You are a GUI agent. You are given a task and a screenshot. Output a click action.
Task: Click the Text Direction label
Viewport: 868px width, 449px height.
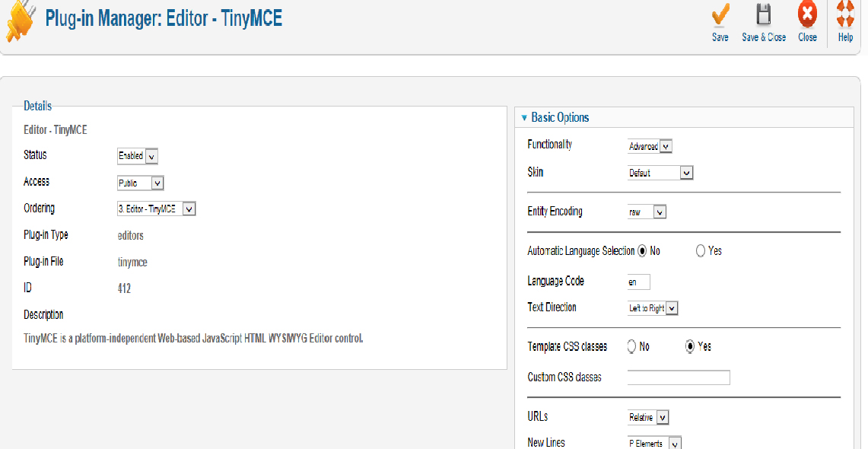tap(552, 307)
